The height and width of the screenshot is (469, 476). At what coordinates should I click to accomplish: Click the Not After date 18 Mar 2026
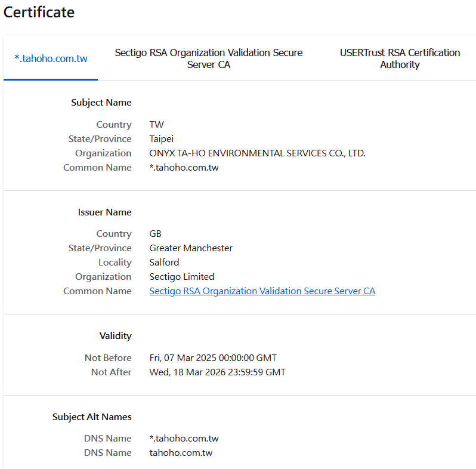tap(217, 372)
